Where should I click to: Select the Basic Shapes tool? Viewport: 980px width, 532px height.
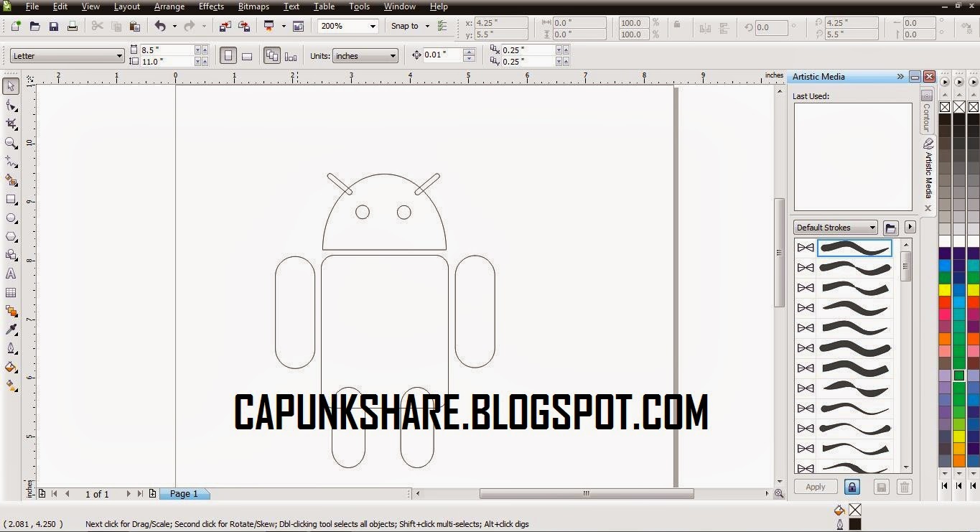(x=11, y=255)
